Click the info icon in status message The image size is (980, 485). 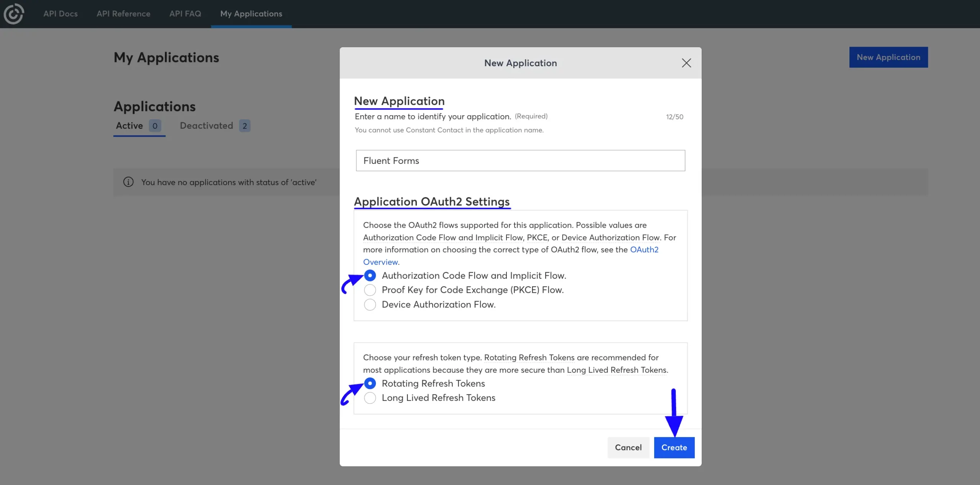[128, 182]
